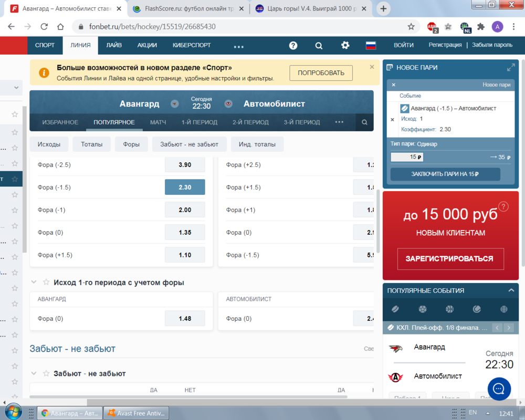
Task: Expand the bet slip with the diagonal arrows icon
Action: click(x=511, y=68)
